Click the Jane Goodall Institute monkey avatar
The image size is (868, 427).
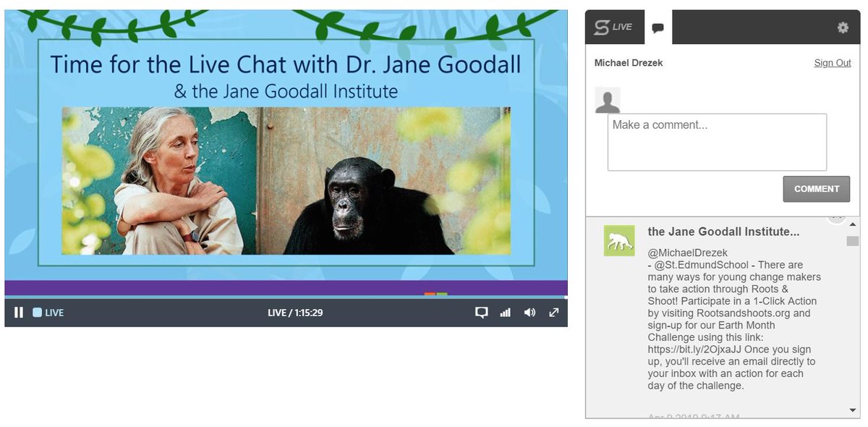(619, 241)
